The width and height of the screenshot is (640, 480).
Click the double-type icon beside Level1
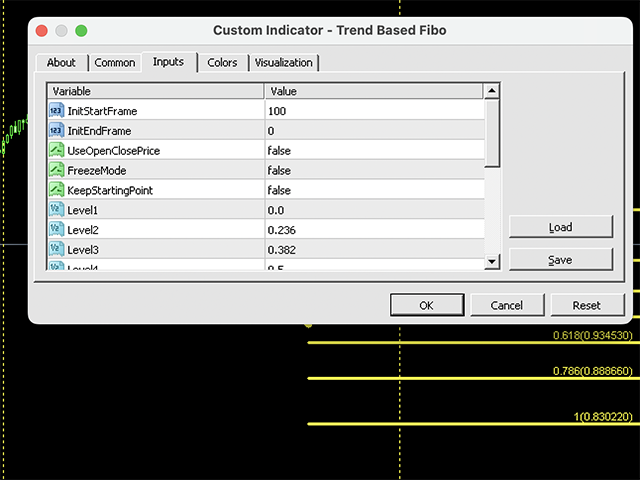[57, 210]
